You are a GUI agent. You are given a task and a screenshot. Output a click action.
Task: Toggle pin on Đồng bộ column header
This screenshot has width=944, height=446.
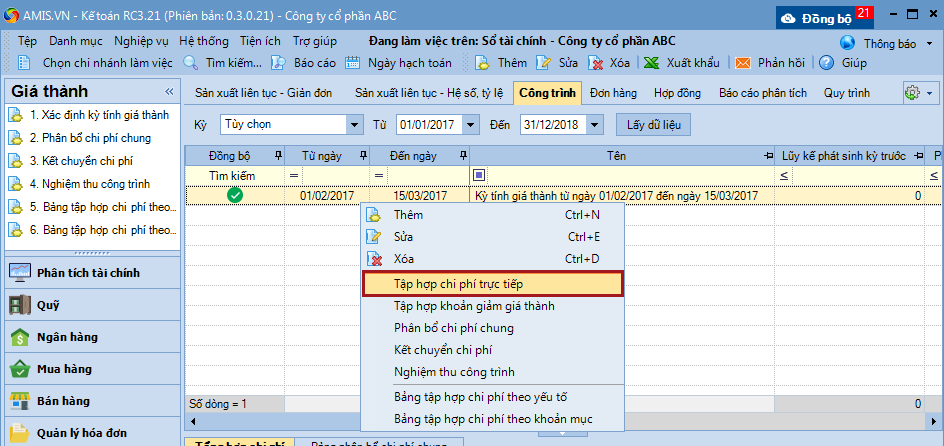pyautogui.click(x=277, y=156)
